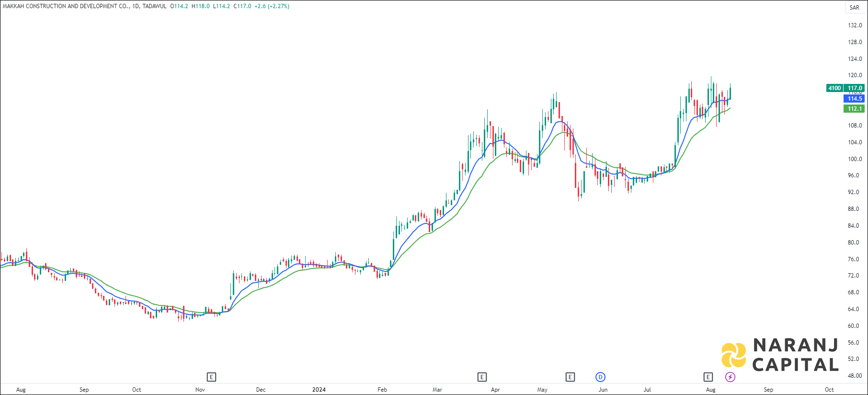The height and width of the screenshot is (395, 868).
Task: Click the blue 114.5 moving average label
Action: (855, 99)
